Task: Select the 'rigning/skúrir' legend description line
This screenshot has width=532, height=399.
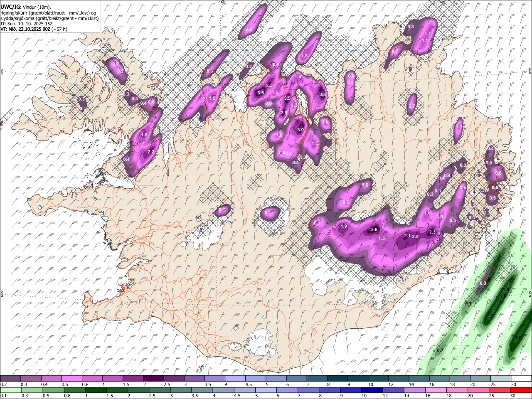Action: click(48, 13)
